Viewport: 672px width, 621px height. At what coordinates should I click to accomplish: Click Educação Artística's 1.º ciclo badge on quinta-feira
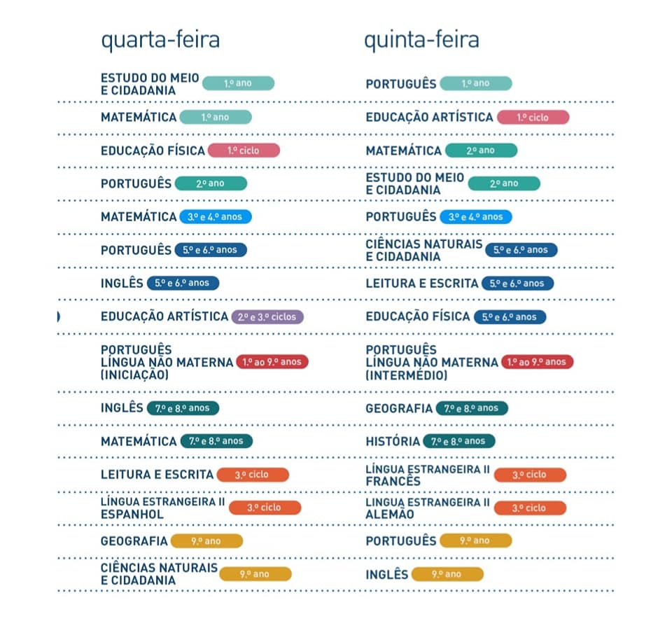coord(533,118)
